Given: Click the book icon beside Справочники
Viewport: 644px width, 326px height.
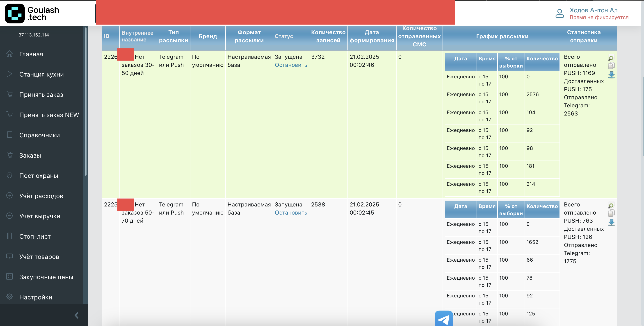Looking at the screenshot, I should tap(9, 135).
